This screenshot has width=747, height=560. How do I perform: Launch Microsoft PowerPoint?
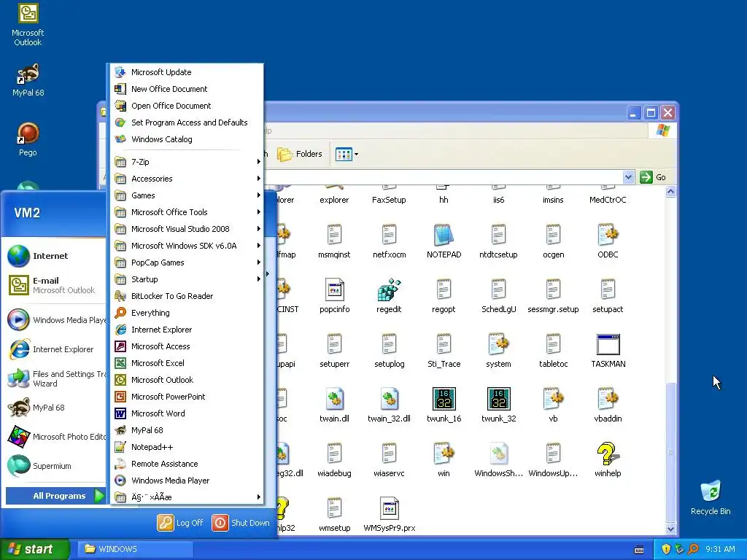(x=187, y=397)
